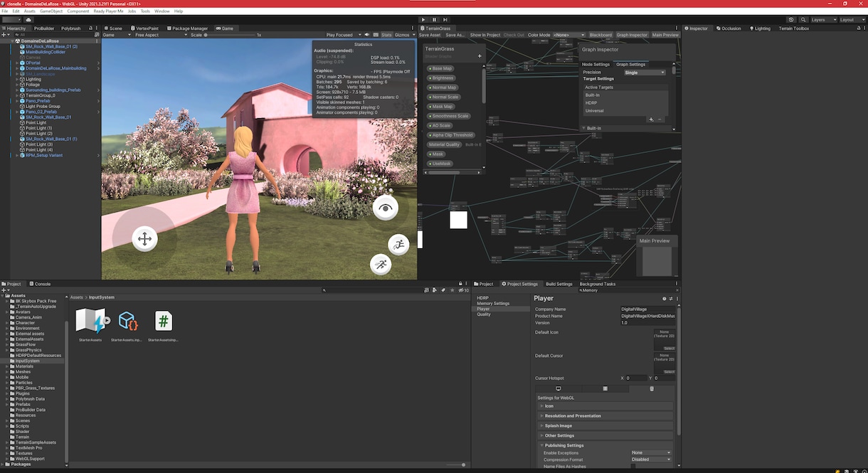868x473 pixels.
Task: Lock the Project panel with lock icon
Action: click(461, 284)
